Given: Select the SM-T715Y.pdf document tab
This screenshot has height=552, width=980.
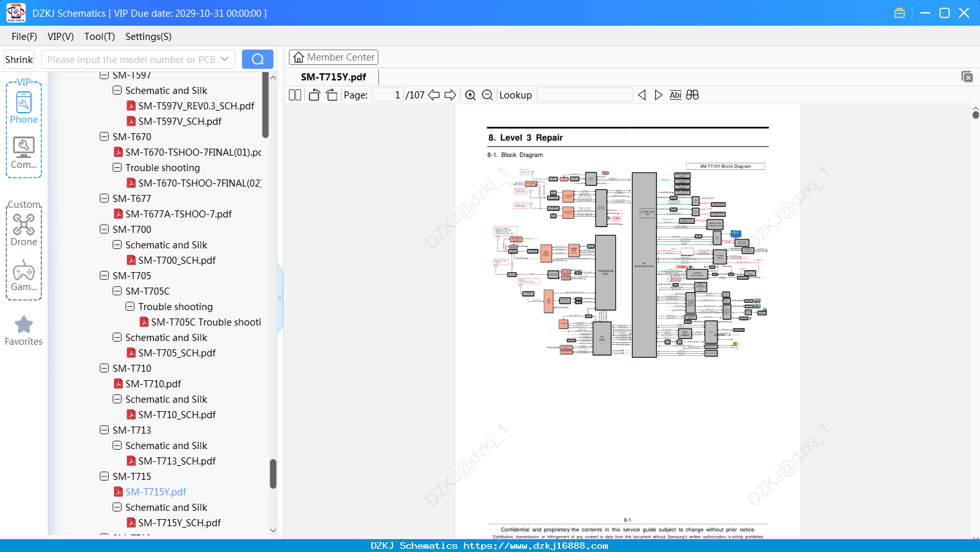Looking at the screenshot, I should (x=333, y=77).
